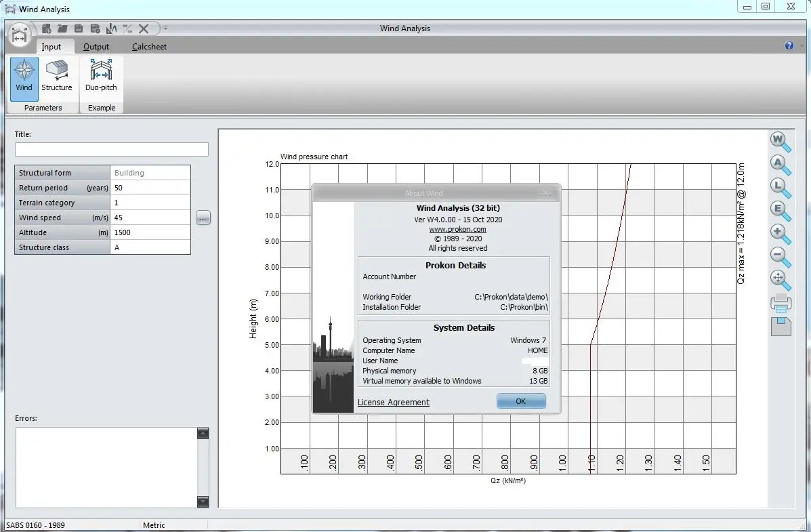811x532 pixels.
Task: Switch to the Input tab
Action: point(51,47)
